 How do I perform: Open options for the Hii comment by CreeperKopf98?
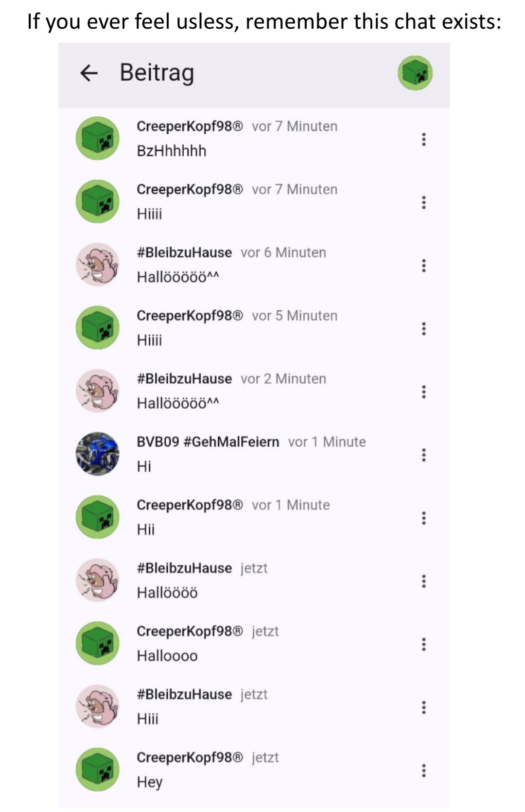coord(424,518)
